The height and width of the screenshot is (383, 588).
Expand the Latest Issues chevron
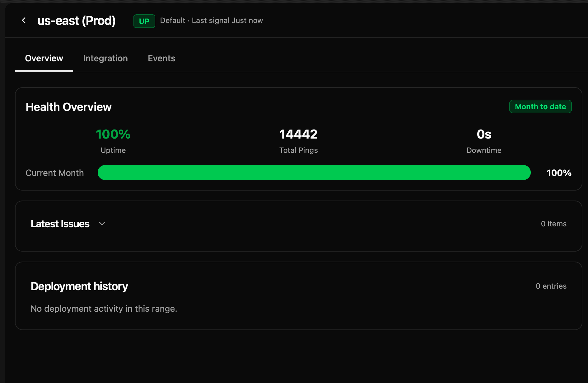click(x=102, y=224)
